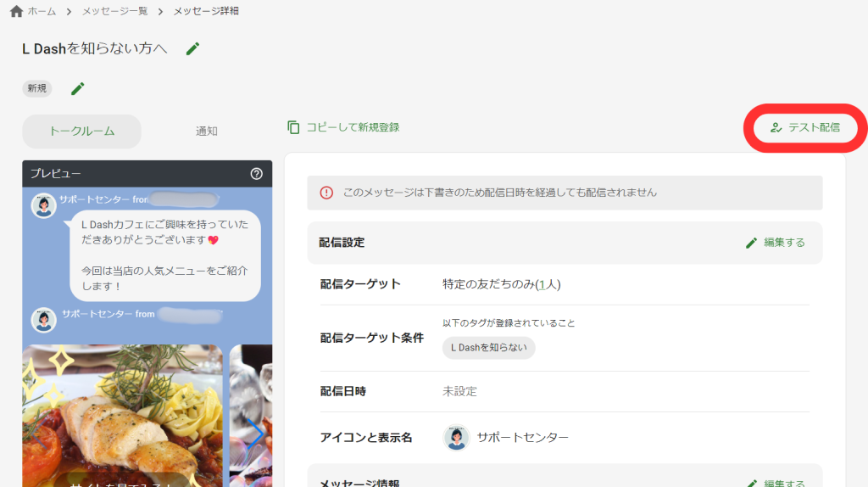Click サポートセンター avatar in アイコンと表示名 row
The image size is (868, 487).
456,438
